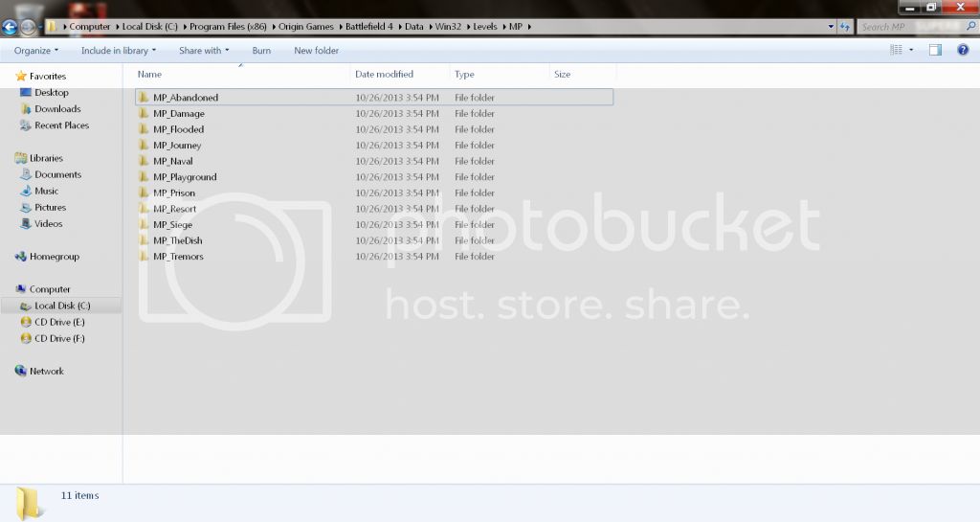Expand the Organize dropdown menu
The height and width of the screenshot is (522, 980).
coord(36,51)
